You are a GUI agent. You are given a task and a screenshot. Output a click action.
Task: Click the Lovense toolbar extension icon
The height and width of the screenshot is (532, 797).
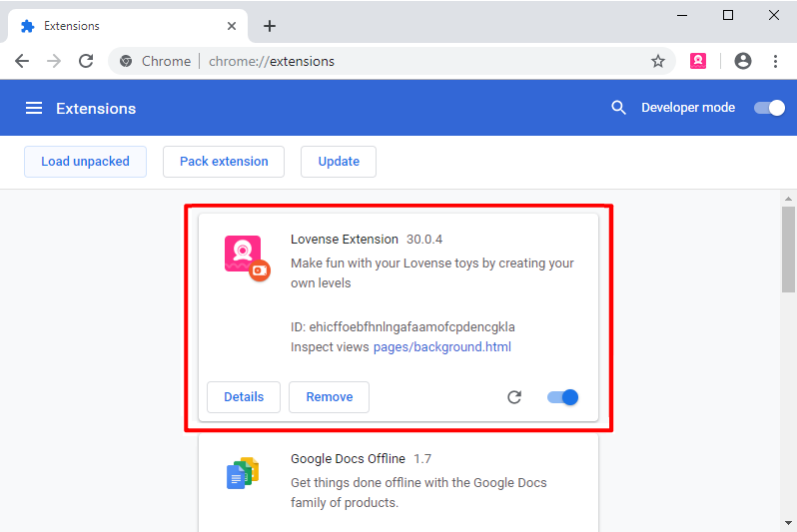[698, 61]
